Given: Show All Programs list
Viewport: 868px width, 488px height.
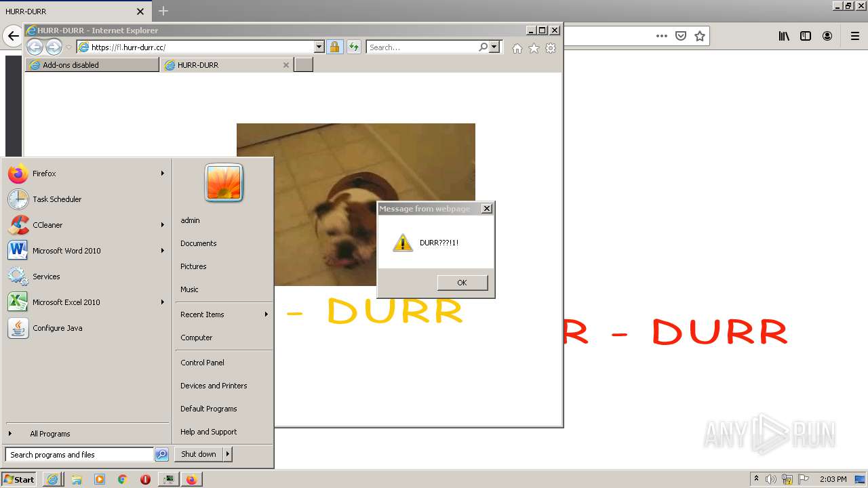Looking at the screenshot, I should 86,434.
